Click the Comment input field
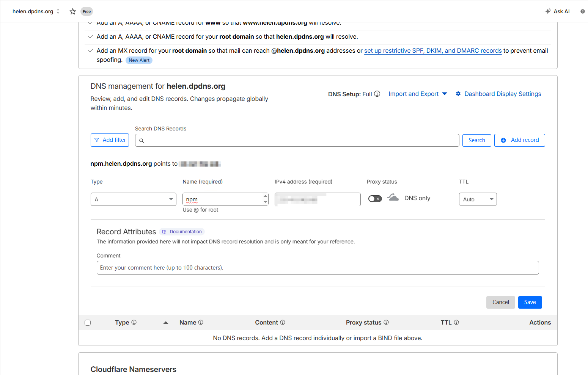Screen dimensions: 588x375 pos(318,268)
